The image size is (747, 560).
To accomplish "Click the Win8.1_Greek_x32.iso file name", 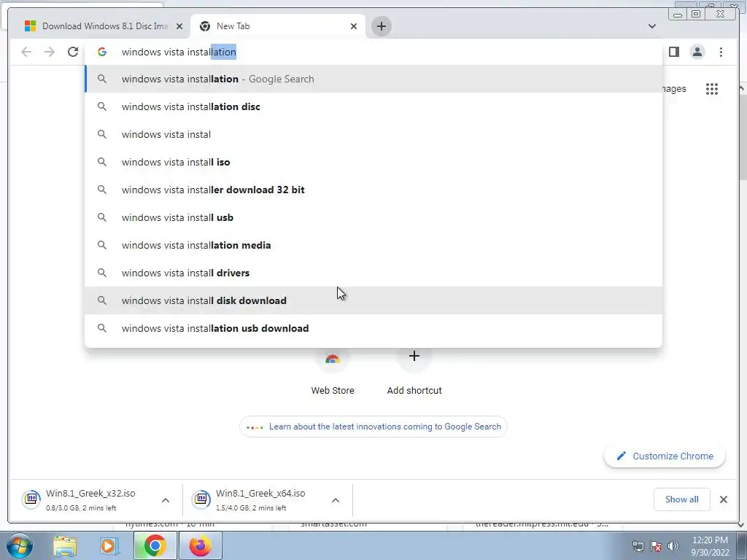I will tap(90, 494).
